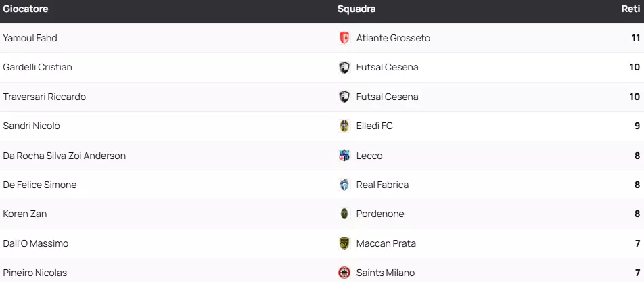This screenshot has height=282, width=644.
Task: Click player name Pineiro Nicolas
Action: click(35, 273)
